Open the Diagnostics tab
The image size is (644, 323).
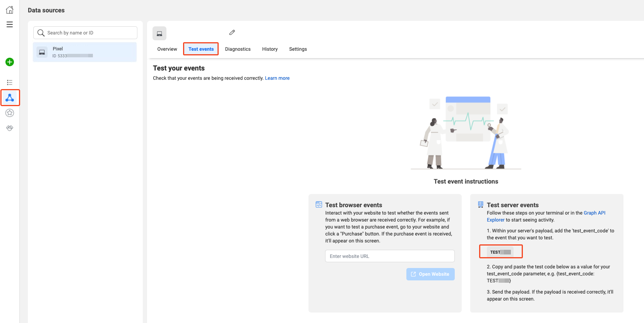tap(238, 49)
